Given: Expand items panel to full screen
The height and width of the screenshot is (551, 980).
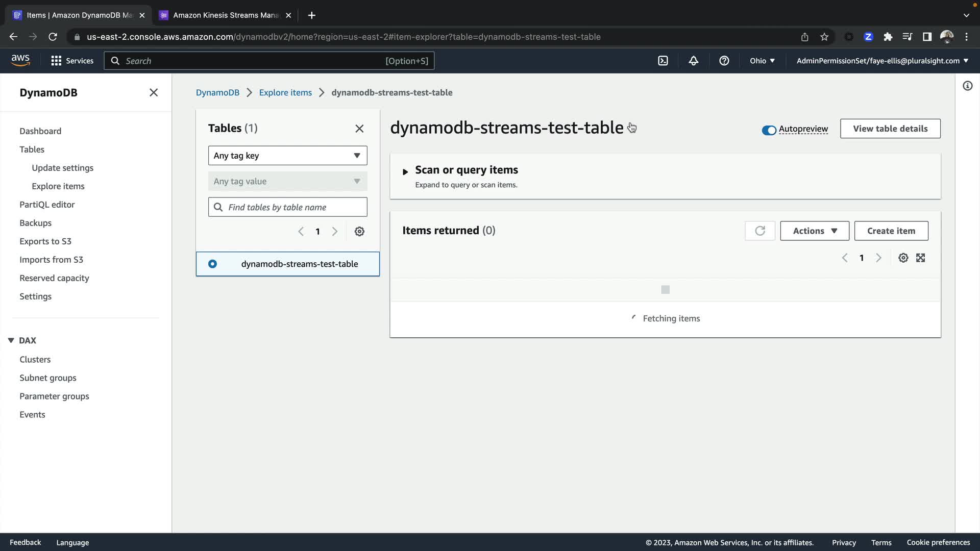Looking at the screenshot, I should tap(920, 258).
